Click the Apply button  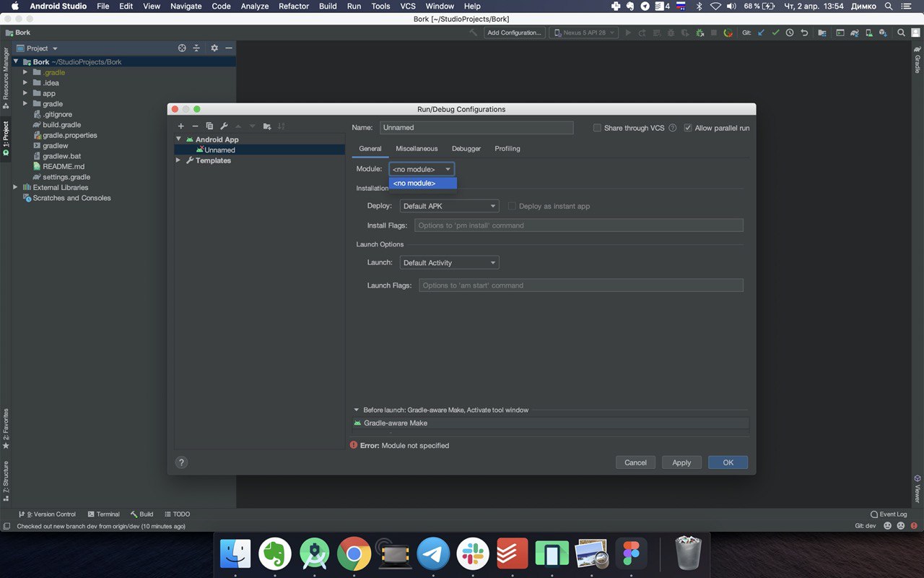pyautogui.click(x=681, y=462)
